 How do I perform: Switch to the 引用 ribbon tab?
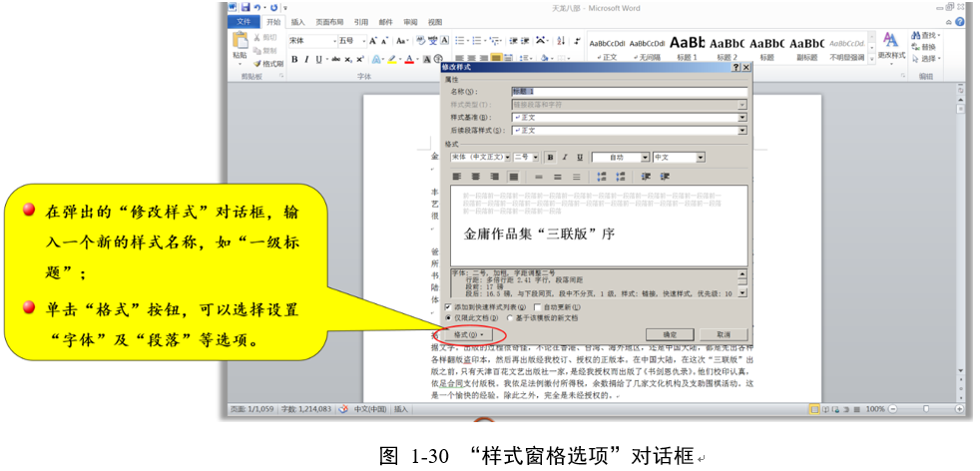coord(360,23)
